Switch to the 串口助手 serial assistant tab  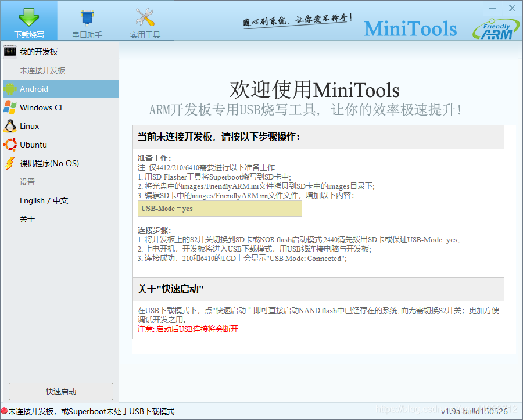(87, 21)
